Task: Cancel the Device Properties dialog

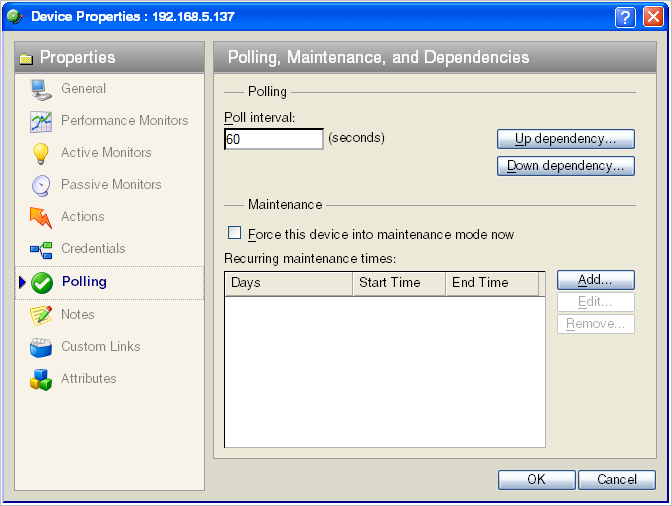Action: (x=617, y=479)
